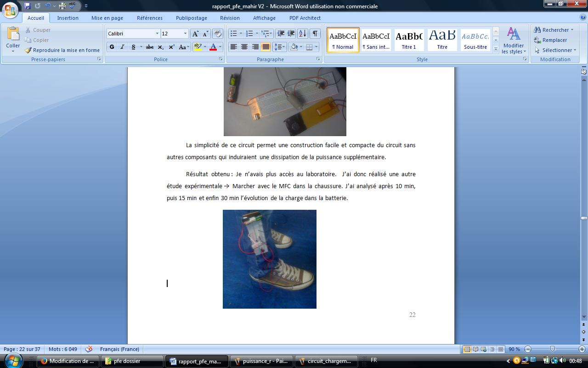Toggle italic formatting

point(122,47)
